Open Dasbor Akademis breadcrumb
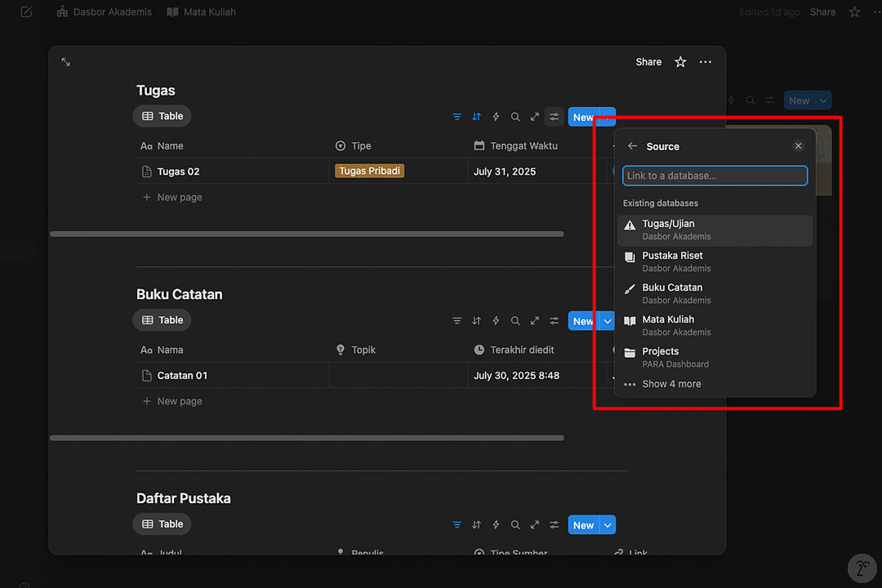The image size is (882, 588). [104, 11]
